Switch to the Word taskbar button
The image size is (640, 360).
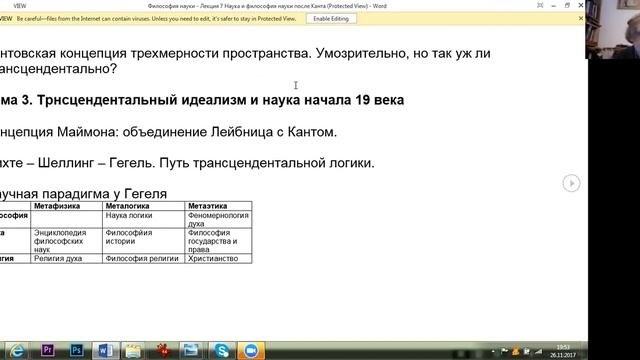[105, 351]
